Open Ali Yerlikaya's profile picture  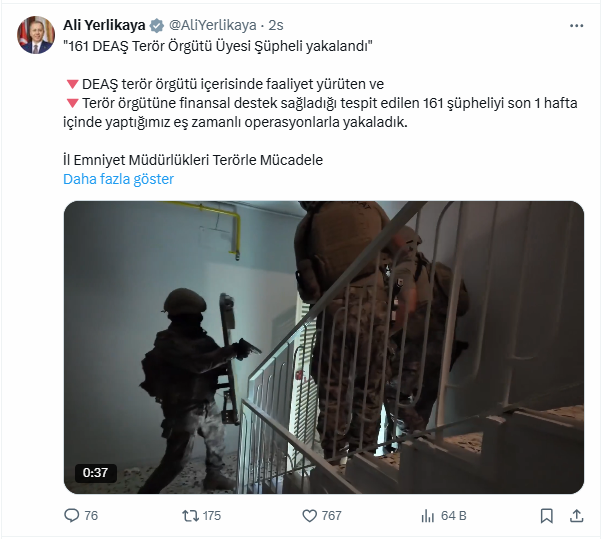(x=36, y=35)
